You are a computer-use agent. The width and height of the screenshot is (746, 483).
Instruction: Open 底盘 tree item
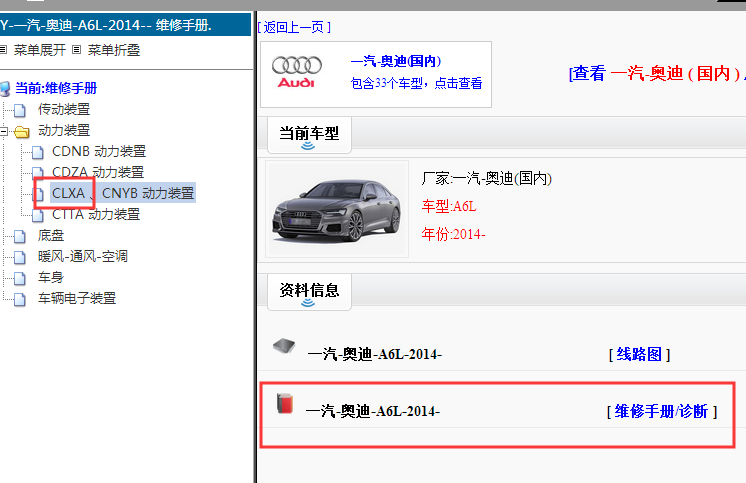click(x=51, y=235)
